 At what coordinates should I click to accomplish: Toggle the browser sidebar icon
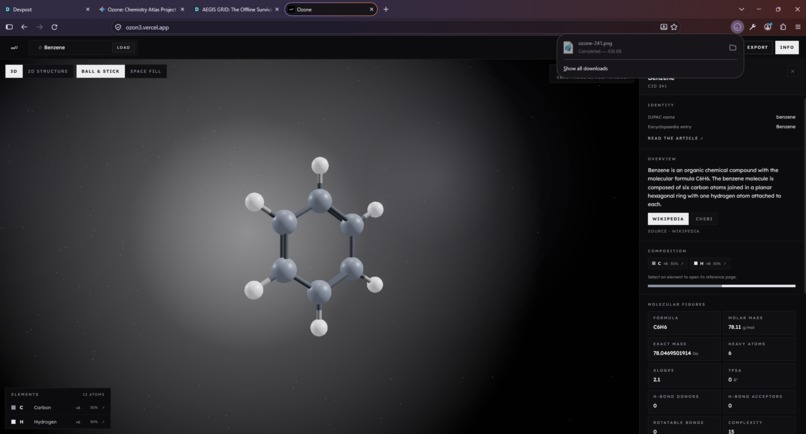(9, 27)
